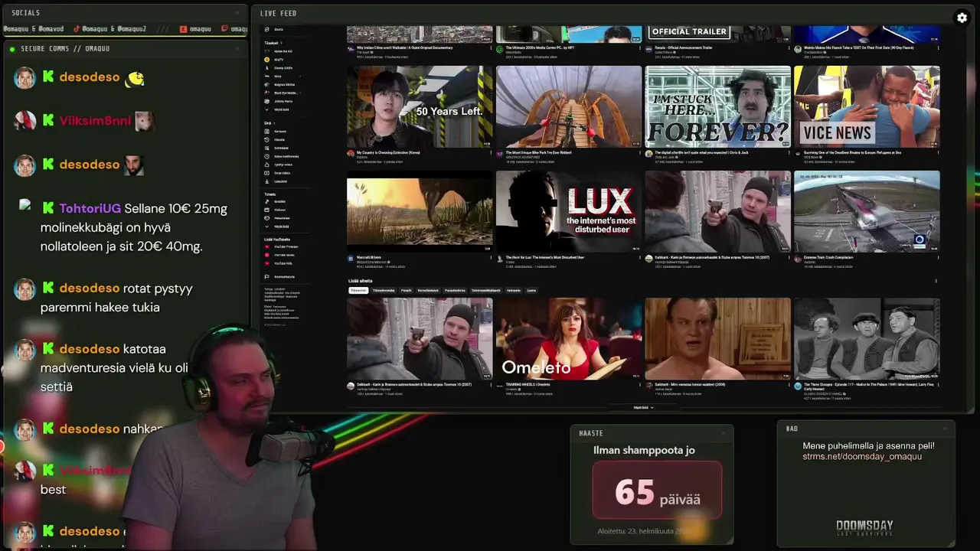
Task: Open the settings gear in the Live Feed header
Action: 962,18
